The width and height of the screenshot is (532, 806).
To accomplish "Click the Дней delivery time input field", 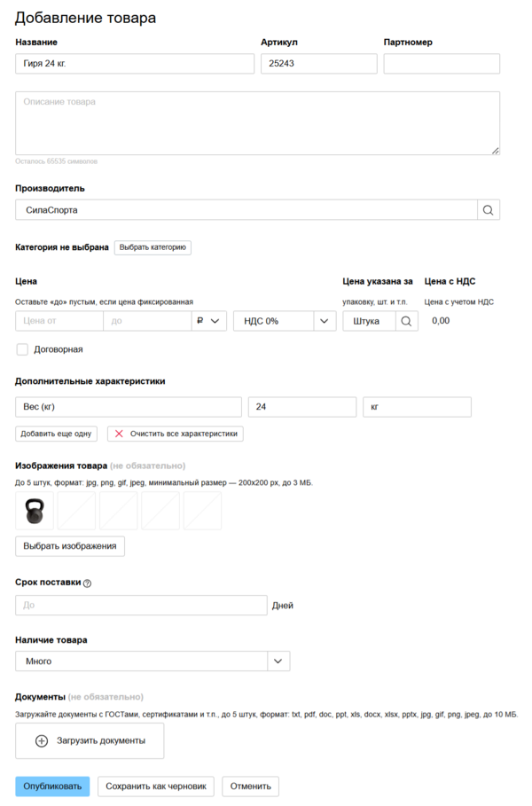I will click(x=142, y=605).
